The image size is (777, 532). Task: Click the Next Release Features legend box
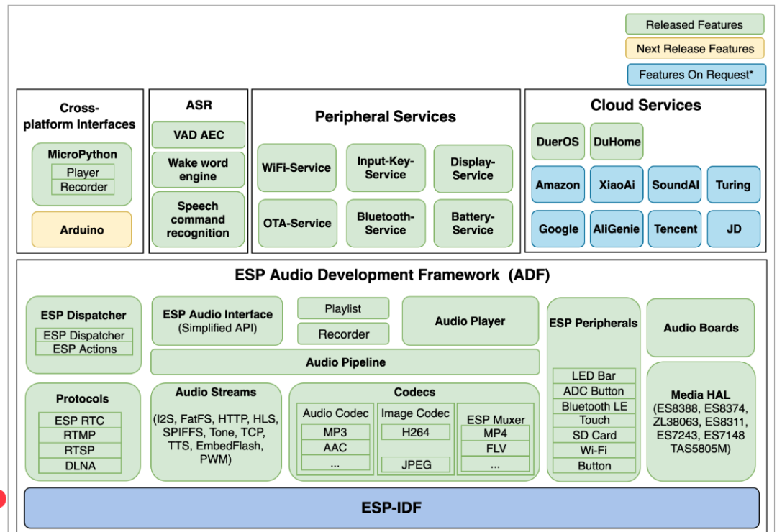tap(695, 49)
